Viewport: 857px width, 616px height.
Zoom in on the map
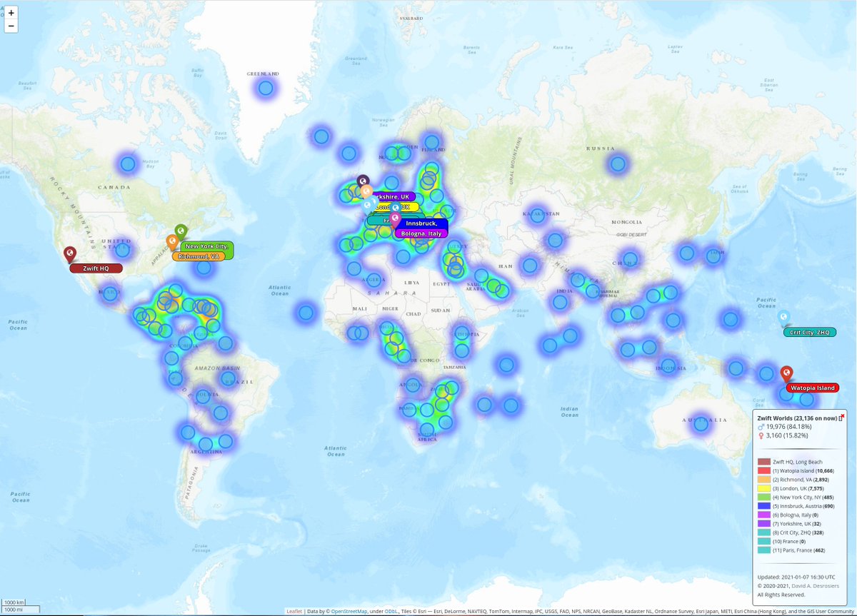coord(11,13)
